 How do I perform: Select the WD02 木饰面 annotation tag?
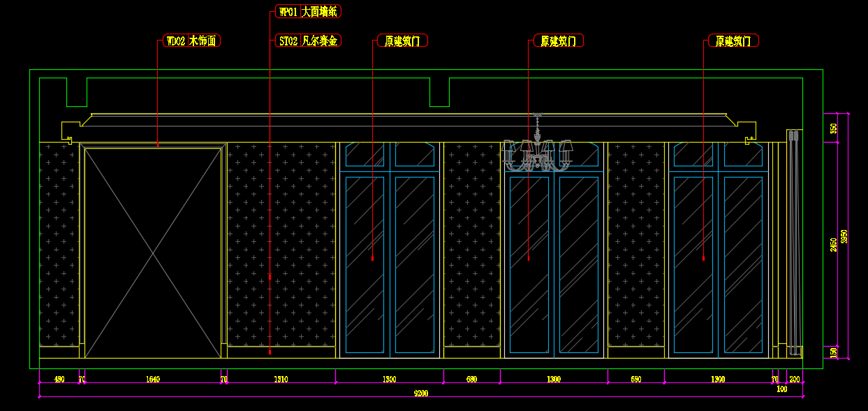tap(191, 41)
